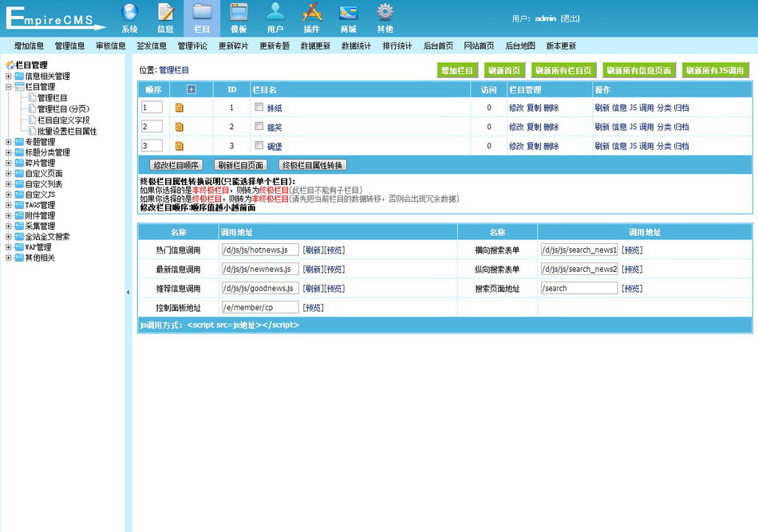The width and height of the screenshot is (758, 532).
Task: Click 复制 link in the 搞笑 row
Action: point(534,127)
